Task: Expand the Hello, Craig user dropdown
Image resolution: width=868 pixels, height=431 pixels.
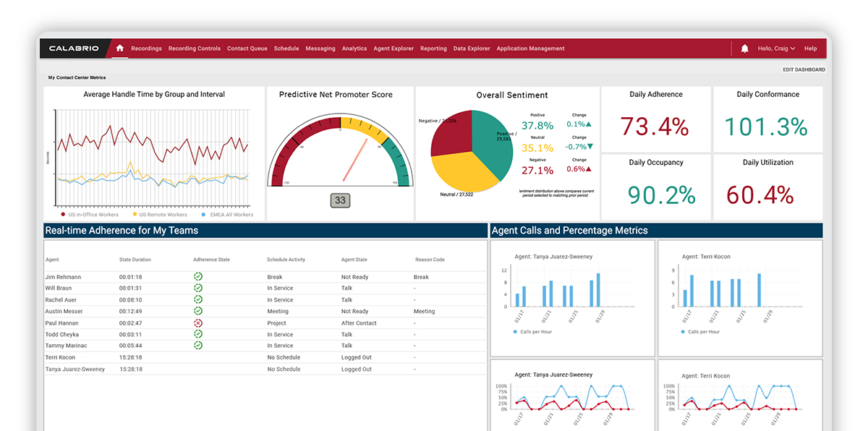Action: pos(776,48)
